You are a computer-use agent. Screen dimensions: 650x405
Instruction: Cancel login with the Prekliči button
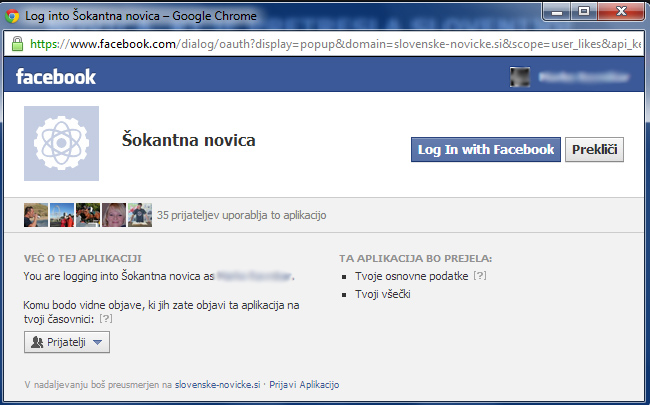[594, 150]
